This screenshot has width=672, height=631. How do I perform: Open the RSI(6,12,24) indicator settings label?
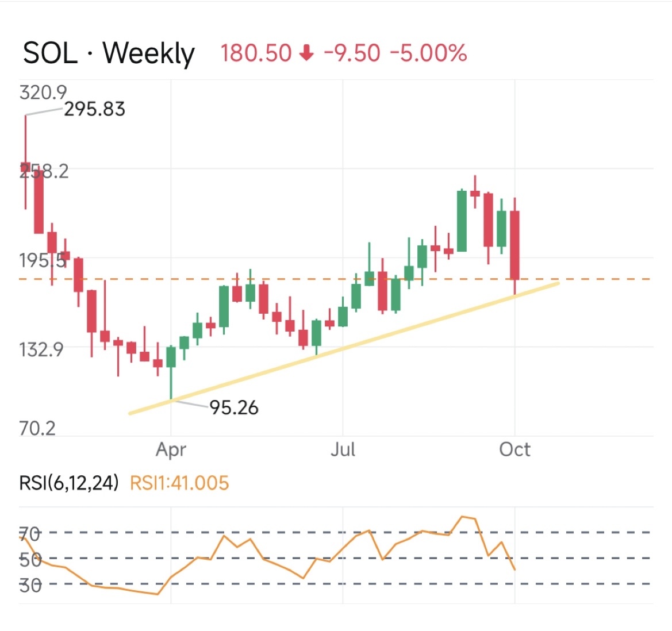(x=69, y=483)
